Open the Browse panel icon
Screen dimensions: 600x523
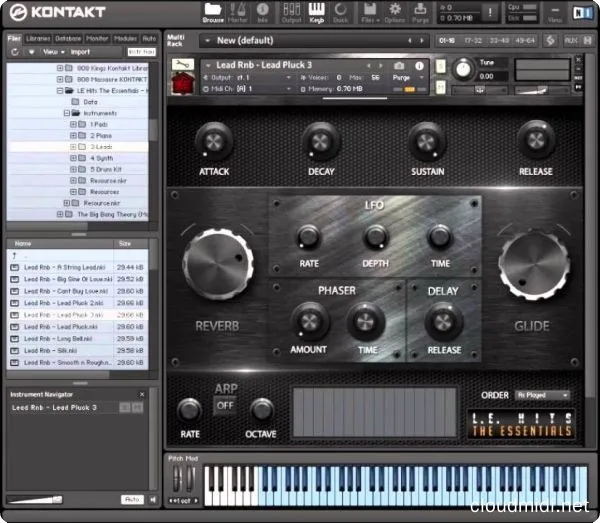(213, 13)
